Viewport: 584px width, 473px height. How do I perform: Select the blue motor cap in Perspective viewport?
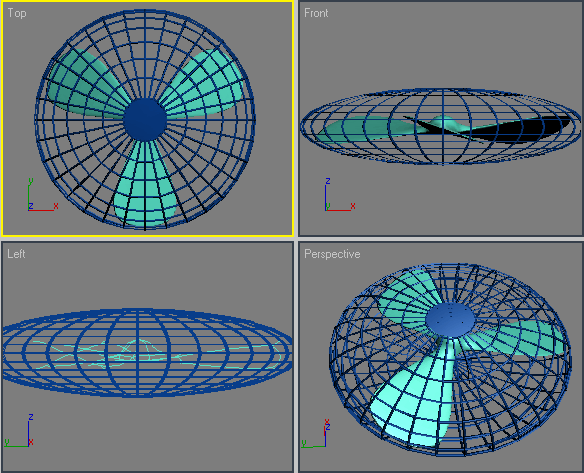click(x=450, y=320)
